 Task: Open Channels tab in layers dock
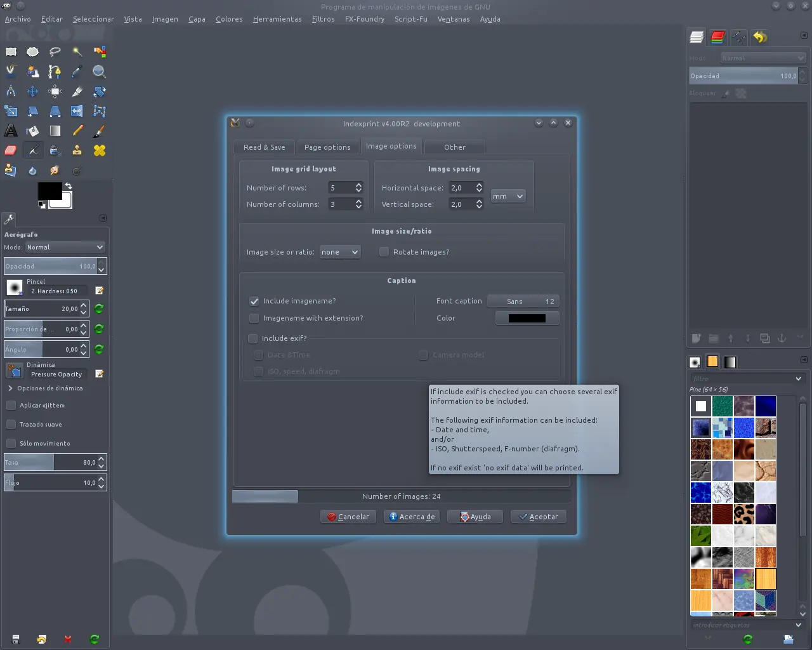(717, 37)
